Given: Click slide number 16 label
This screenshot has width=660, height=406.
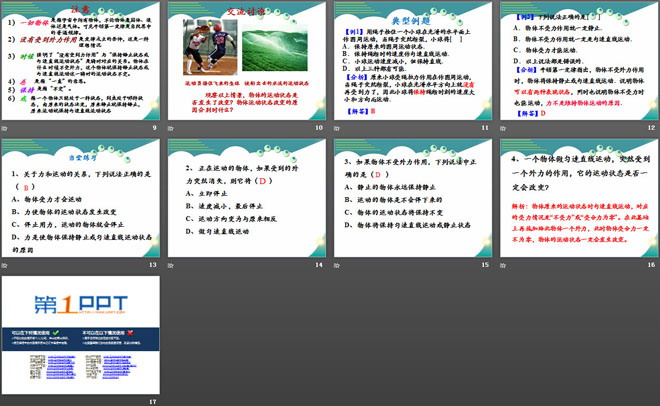Looking at the screenshot, I should click(x=651, y=265).
